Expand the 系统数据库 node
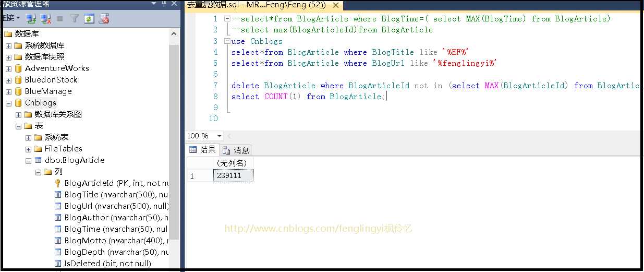Viewport: 644px width, 272px height. coord(8,46)
